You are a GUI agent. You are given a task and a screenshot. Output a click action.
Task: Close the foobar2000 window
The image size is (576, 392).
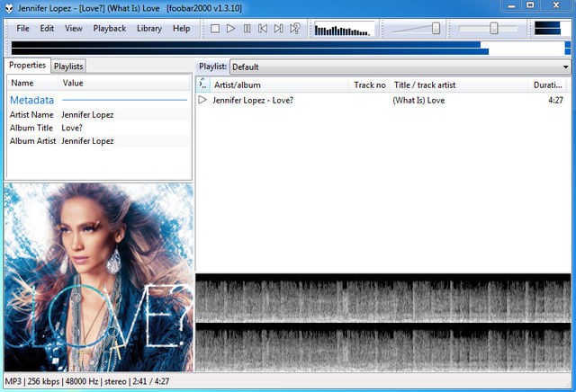(x=556, y=5)
